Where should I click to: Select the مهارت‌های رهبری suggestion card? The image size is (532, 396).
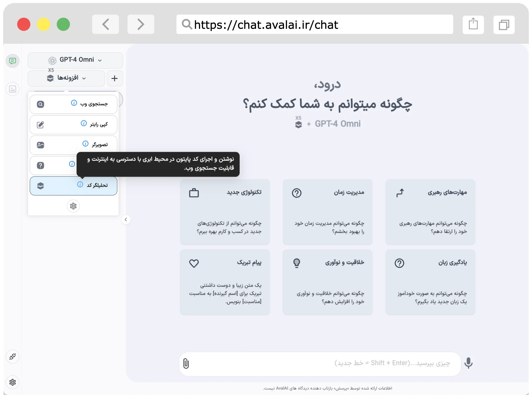click(x=430, y=212)
